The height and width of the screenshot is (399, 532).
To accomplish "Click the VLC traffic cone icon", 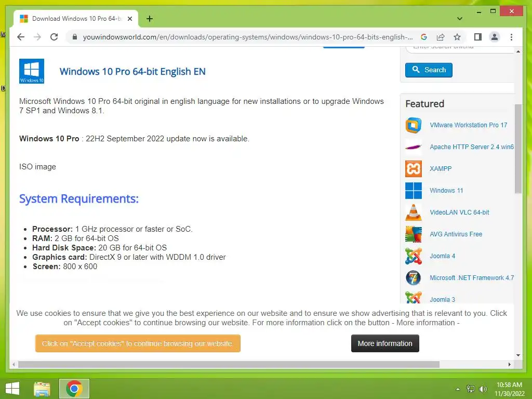I will pos(413,212).
